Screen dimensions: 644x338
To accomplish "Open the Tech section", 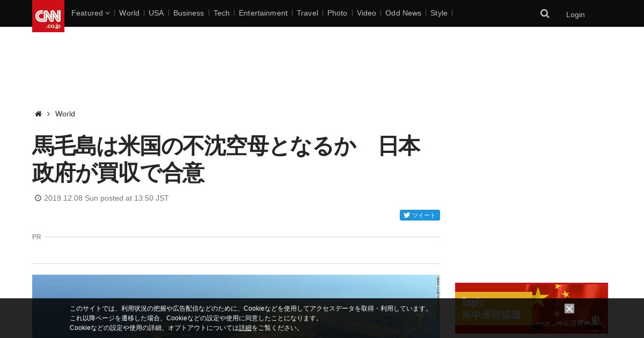I will [x=221, y=13].
